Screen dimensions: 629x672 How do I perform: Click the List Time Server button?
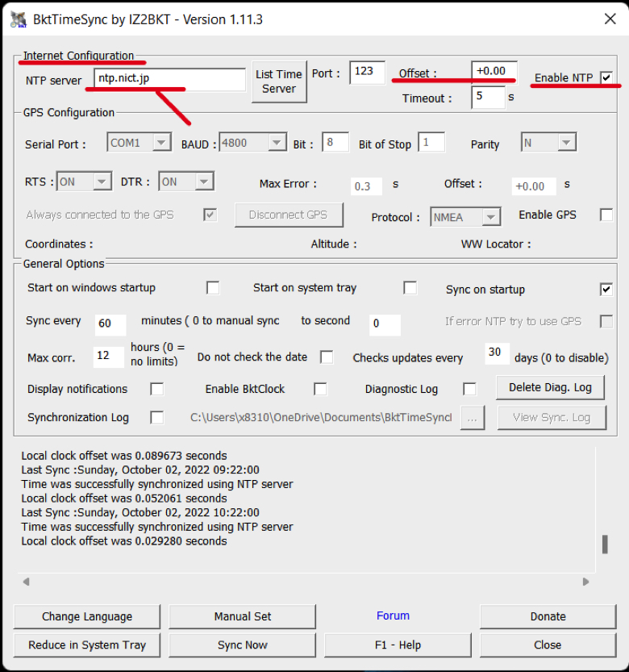tap(279, 81)
